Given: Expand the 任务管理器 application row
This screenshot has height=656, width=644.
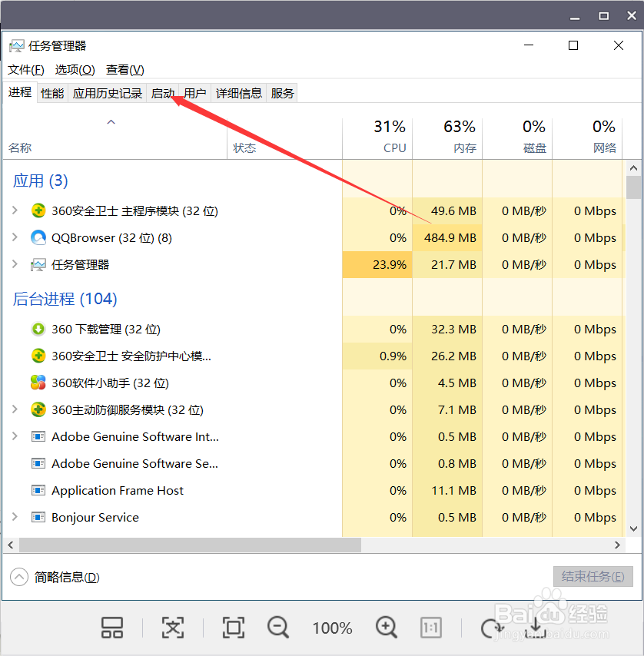Looking at the screenshot, I should click(15, 264).
